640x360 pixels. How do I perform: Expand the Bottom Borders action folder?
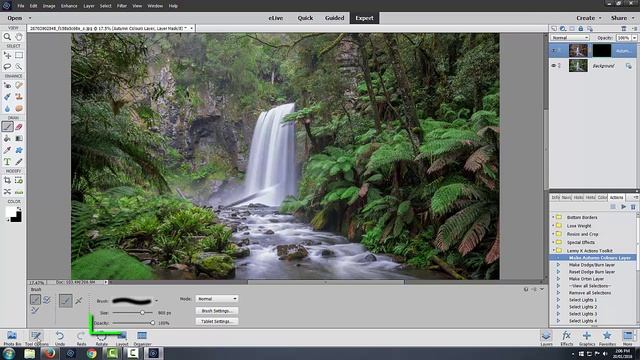pos(553,217)
